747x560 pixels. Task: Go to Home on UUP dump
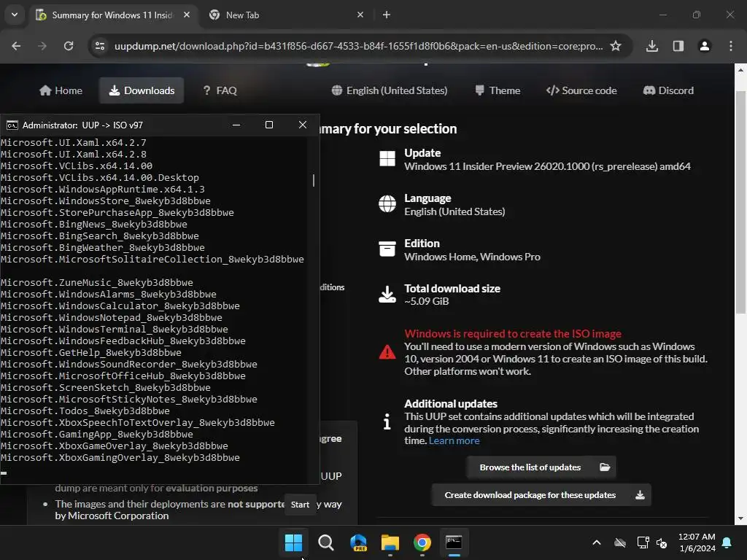tap(61, 90)
